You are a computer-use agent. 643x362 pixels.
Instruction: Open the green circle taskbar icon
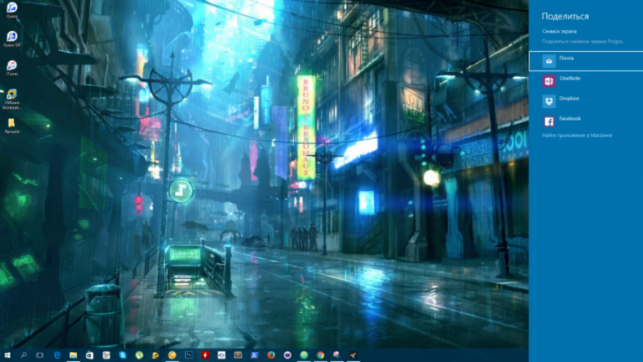pos(304,355)
